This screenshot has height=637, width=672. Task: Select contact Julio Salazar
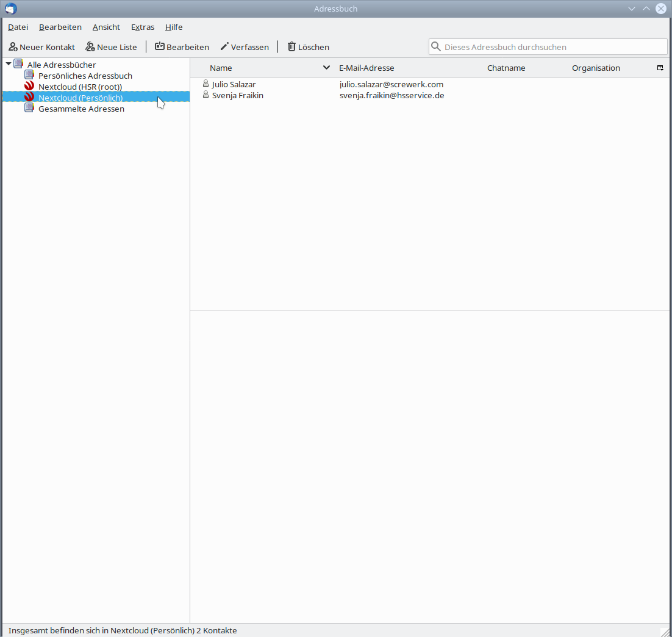click(234, 84)
